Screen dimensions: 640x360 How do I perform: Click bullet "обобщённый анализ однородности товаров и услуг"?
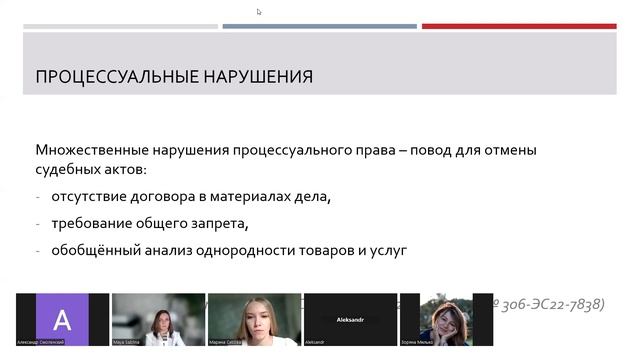[x=229, y=250]
